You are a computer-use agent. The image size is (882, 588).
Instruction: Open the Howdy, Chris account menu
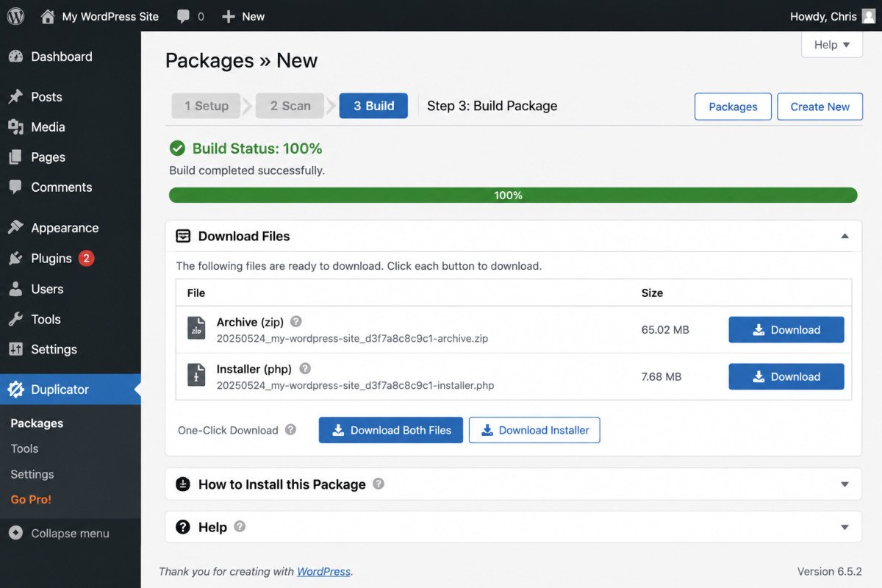[x=832, y=16]
